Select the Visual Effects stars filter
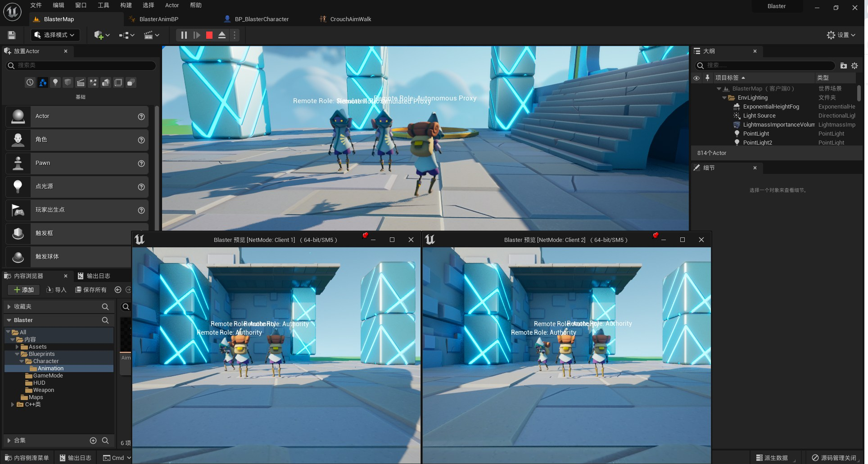The image size is (868, 464). (x=93, y=82)
